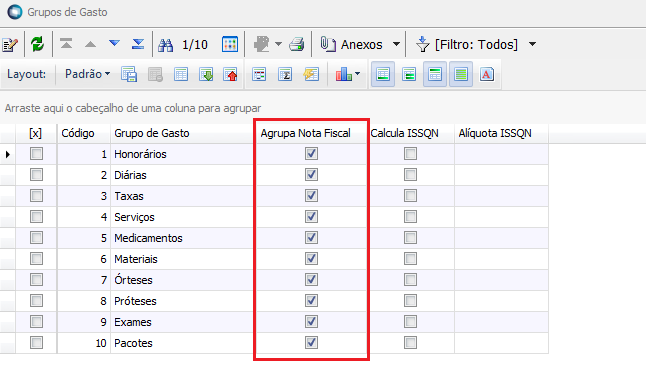The width and height of the screenshot is (646, 382).
Task: Enable Calcula ISSQN for Órteses
Action: coord(410,279)
